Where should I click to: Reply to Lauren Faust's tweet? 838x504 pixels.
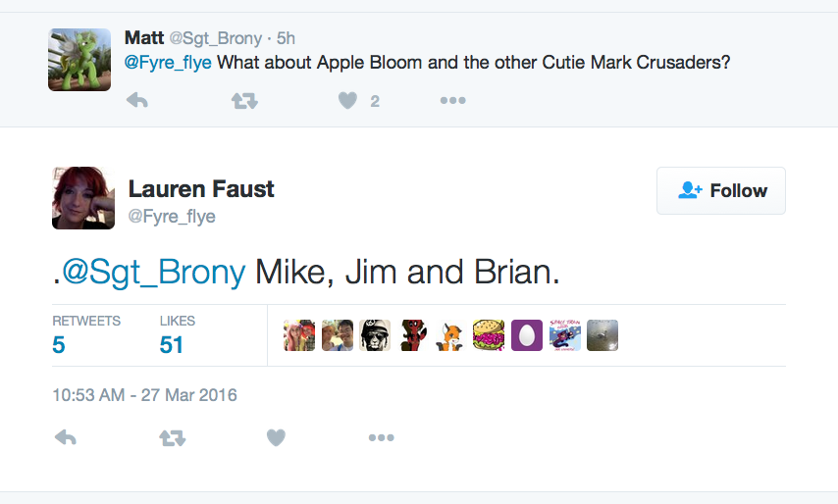click(66, 437)
